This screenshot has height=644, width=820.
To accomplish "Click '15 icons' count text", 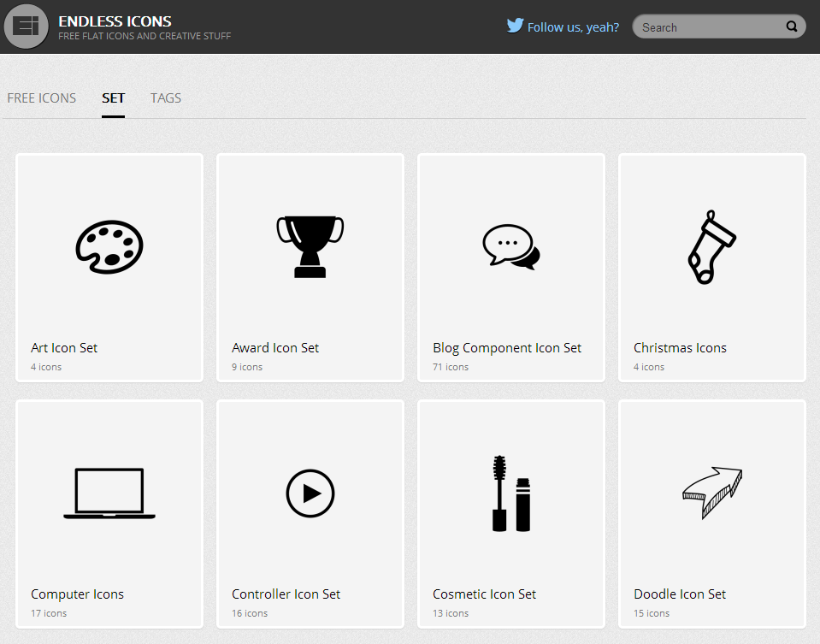I will tap(651, 613).
